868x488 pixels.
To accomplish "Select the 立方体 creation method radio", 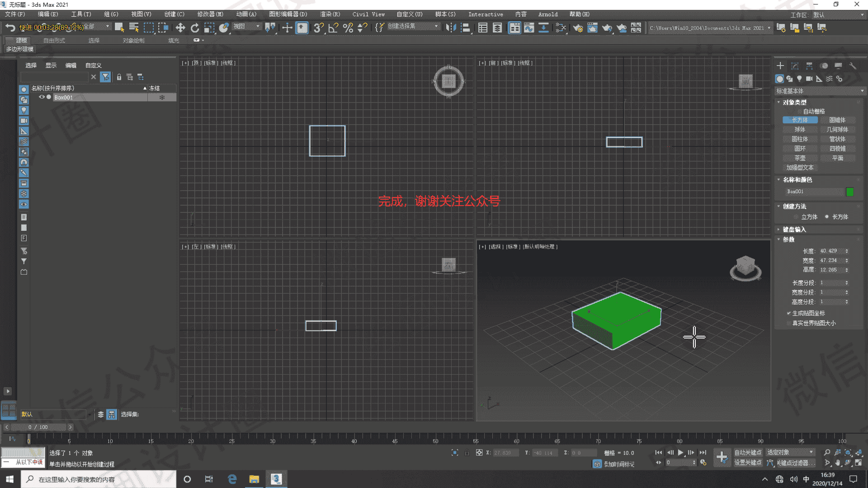I will [797, 217].
